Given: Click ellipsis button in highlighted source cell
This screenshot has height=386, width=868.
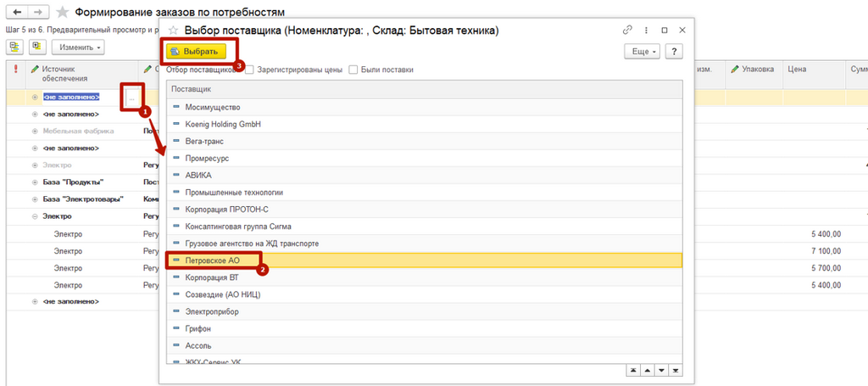Looking at the screenshot, I should point(131,98).
